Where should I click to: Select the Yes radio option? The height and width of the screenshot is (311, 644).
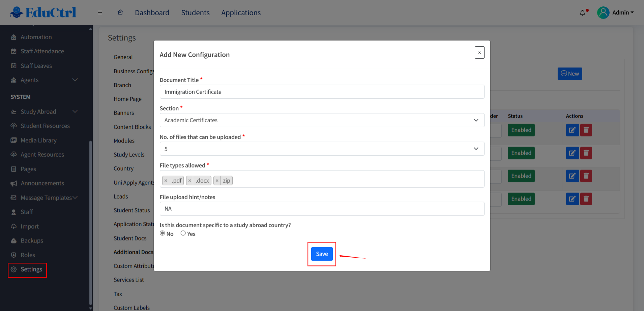tap(183, 233)
